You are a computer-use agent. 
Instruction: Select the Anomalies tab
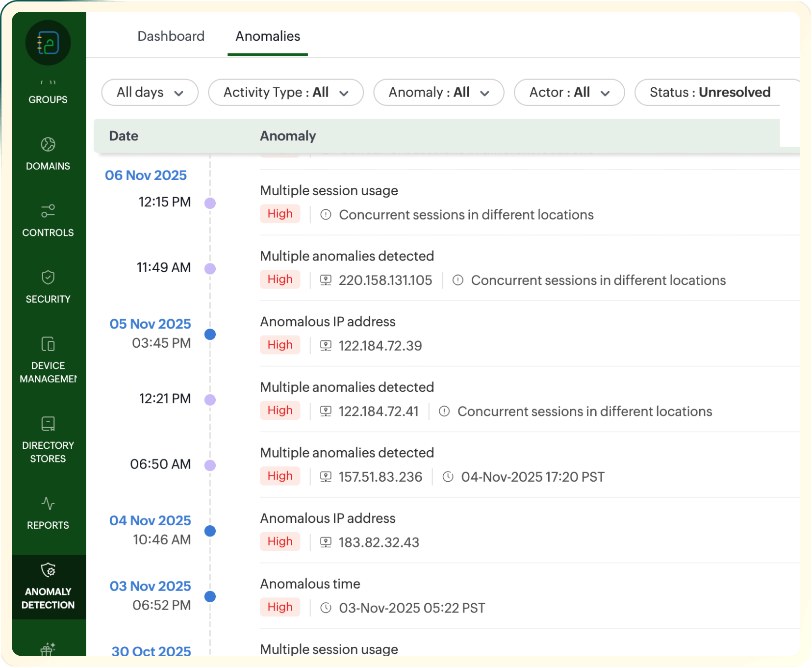point(267,36)
